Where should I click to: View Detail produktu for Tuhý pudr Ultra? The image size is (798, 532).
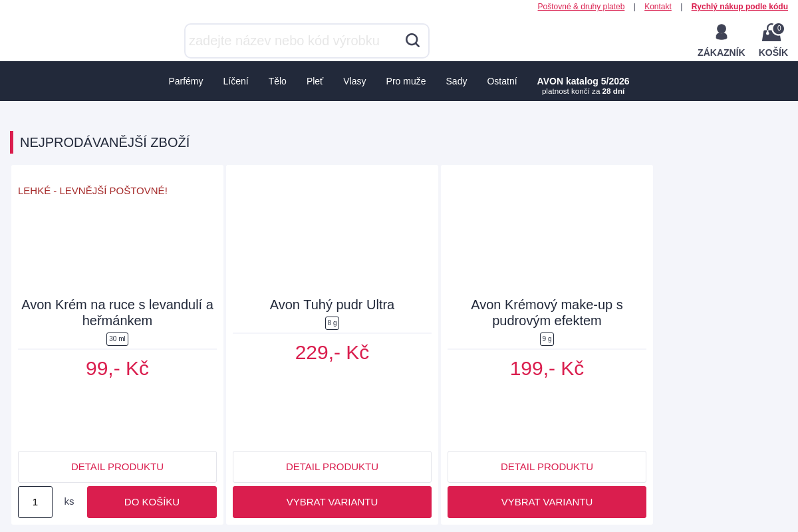(332, 467)
